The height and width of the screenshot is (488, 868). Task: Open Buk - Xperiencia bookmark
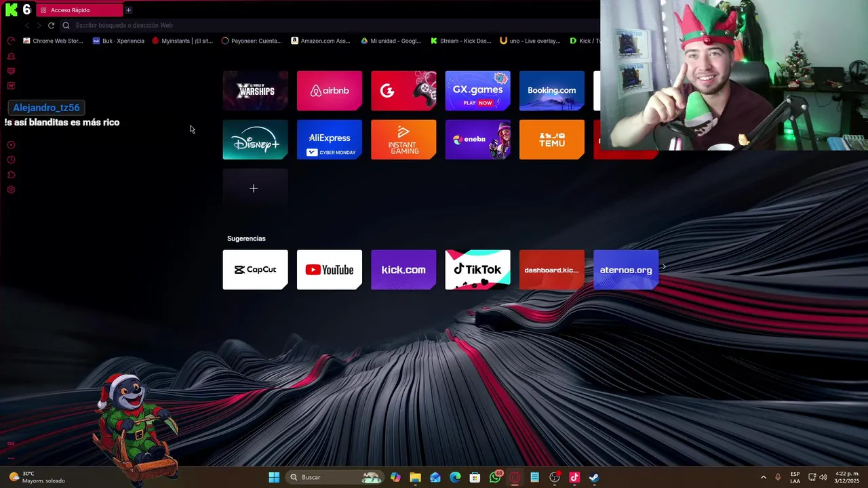(x=119, y=41)
